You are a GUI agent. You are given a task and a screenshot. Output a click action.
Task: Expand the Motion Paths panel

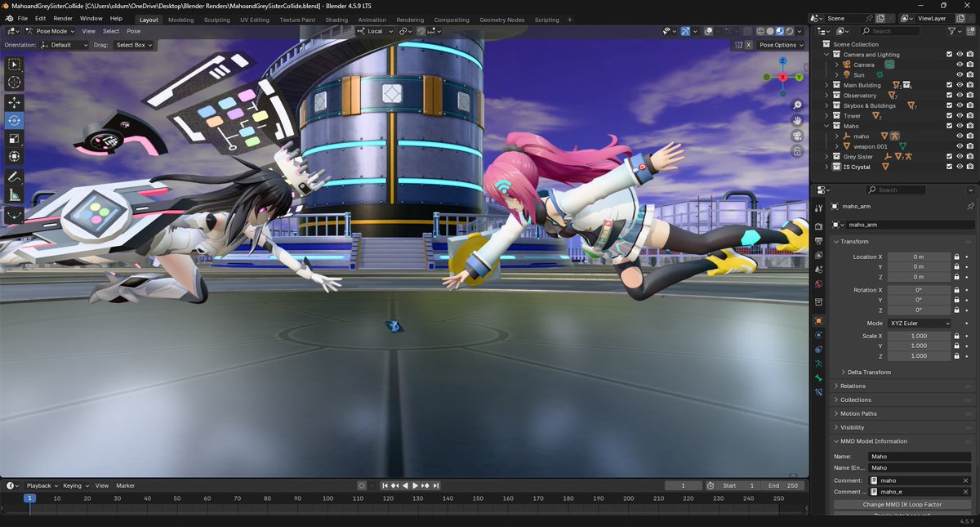pyautogui.click(x=858, y=413)
